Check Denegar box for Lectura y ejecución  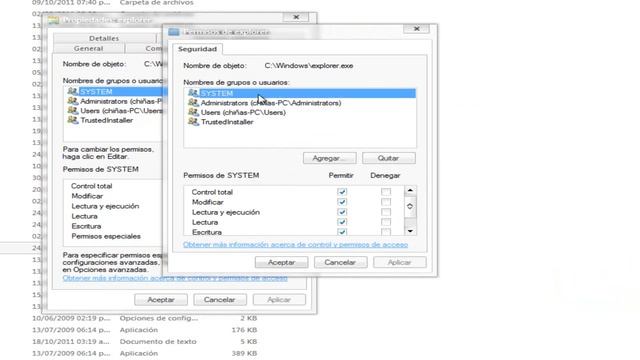[x=385, y=212]
